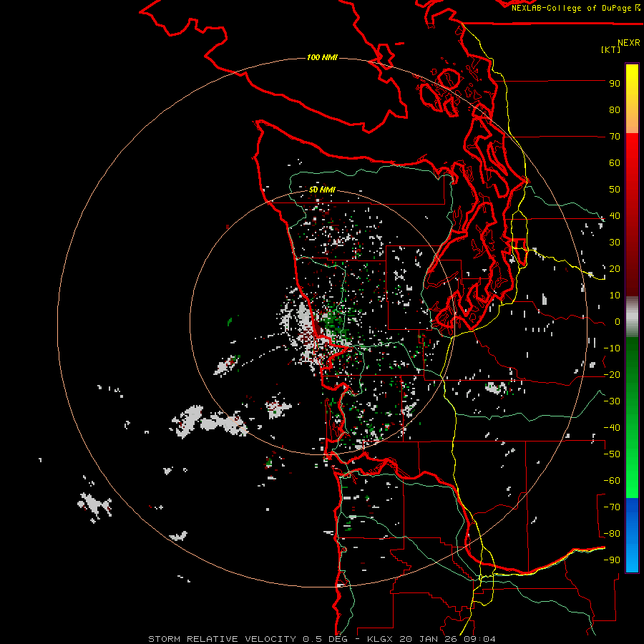This screenshot has height=644, width=644.
Task: Click the -60 knot scale label
Action: coord(612,481)
